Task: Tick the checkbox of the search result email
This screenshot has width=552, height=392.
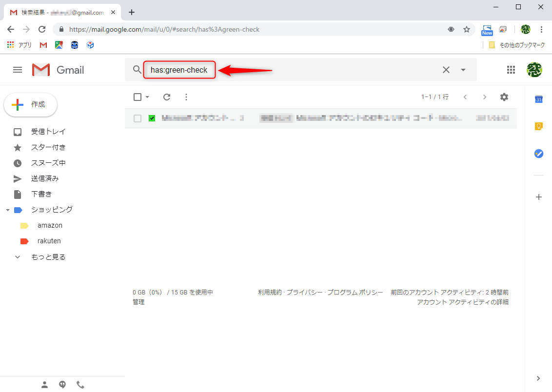Action: tap(137, 118)
